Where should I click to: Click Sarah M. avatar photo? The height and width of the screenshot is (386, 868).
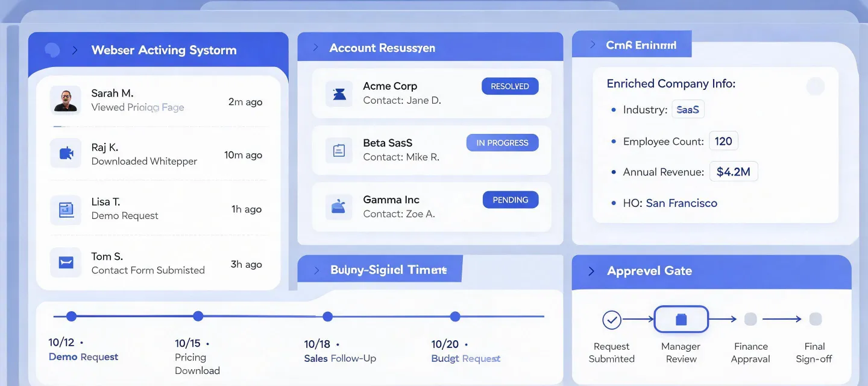point(65,100)
